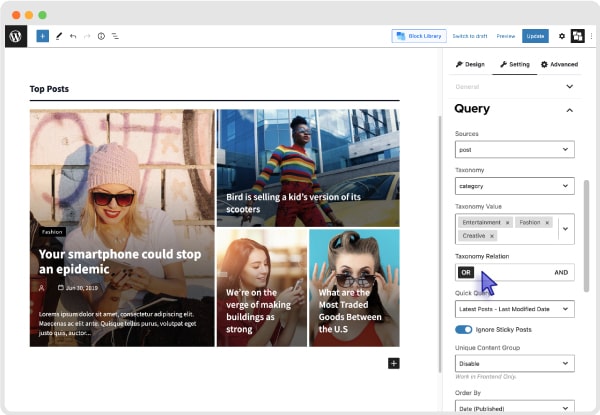The image size is (600, 415).
Task: Open the Taxonomy category dropdown
Action: point(514,186)
